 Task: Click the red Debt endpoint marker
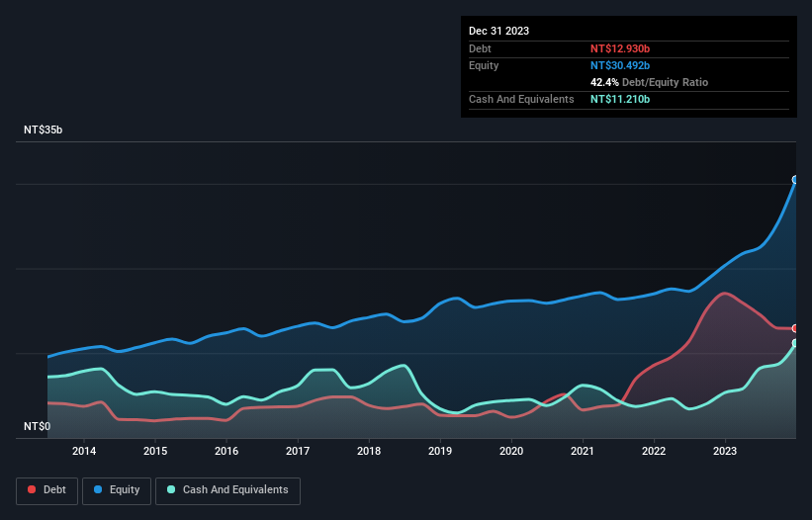pyautogui.click(x=795, y=328)
